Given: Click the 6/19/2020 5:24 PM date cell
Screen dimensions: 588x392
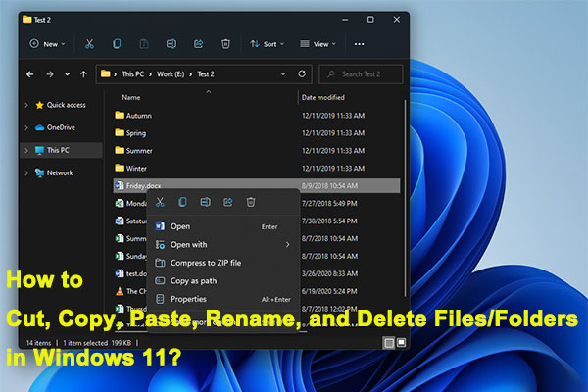Looking at the screenshot, I should tap(329, 291).
